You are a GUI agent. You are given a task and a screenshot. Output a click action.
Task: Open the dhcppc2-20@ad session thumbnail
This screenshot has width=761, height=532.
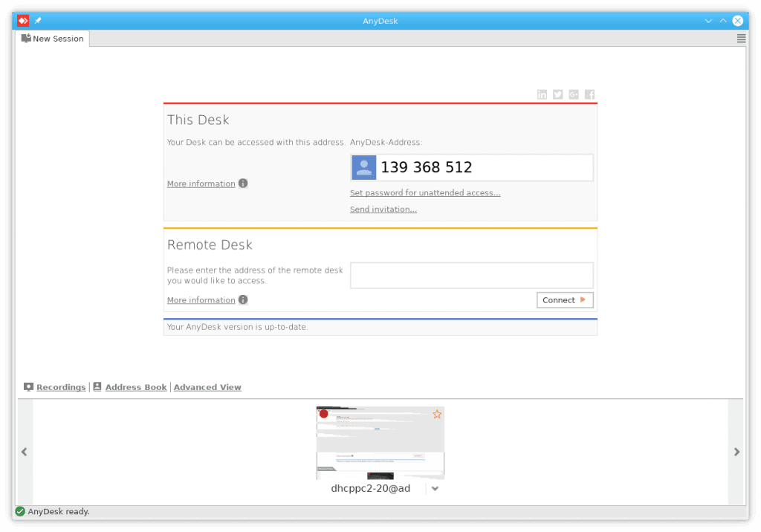[380, 443]
